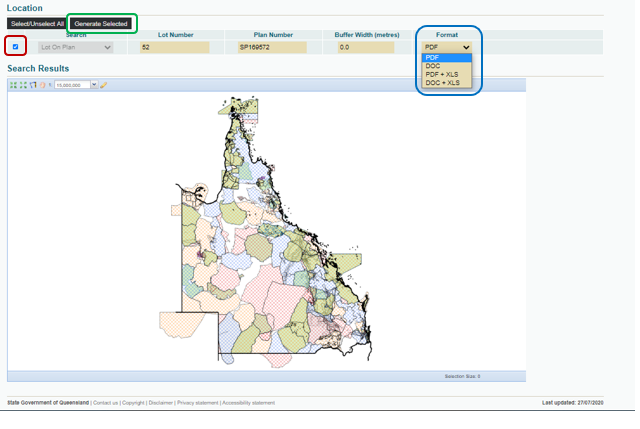640x429 pixels.
Task: Click the Buffer Width field 0.0
Action: point(366,47)
